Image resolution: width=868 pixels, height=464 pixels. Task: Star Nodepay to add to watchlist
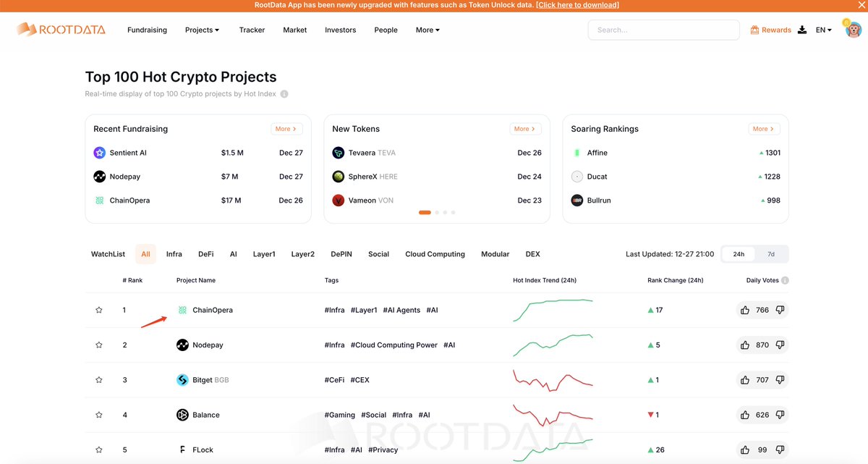(x=99, y=345)
